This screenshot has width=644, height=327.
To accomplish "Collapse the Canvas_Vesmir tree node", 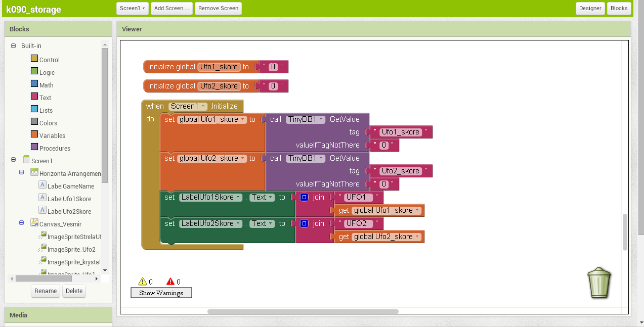I will 22,223.
